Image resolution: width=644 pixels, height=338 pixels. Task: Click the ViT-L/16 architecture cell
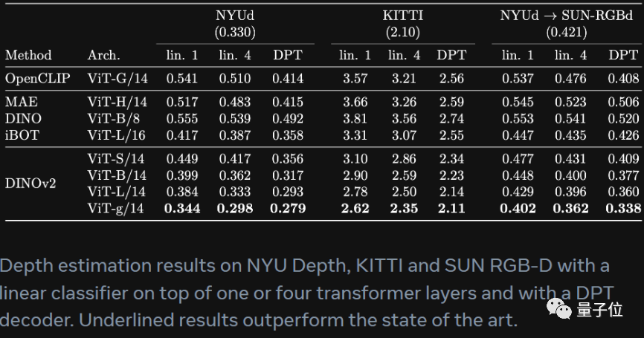(x=117, y=134)
